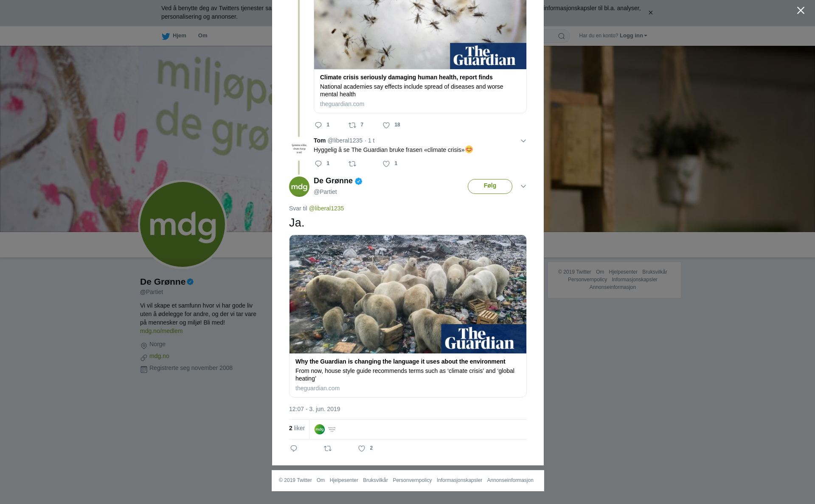815x504 pixels.
Task: Go to Hjem in top navigation
Action: (x=174, y=36)
